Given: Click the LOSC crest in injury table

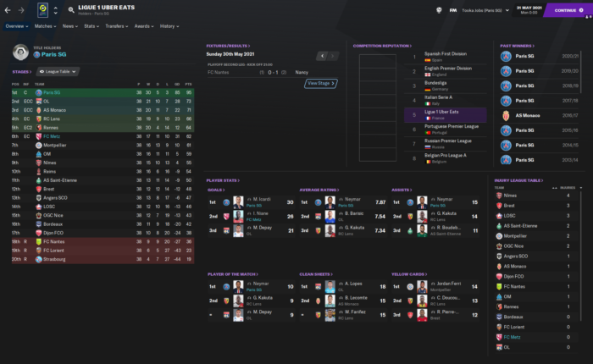Looking at the screenshot, I should [499, 216].
